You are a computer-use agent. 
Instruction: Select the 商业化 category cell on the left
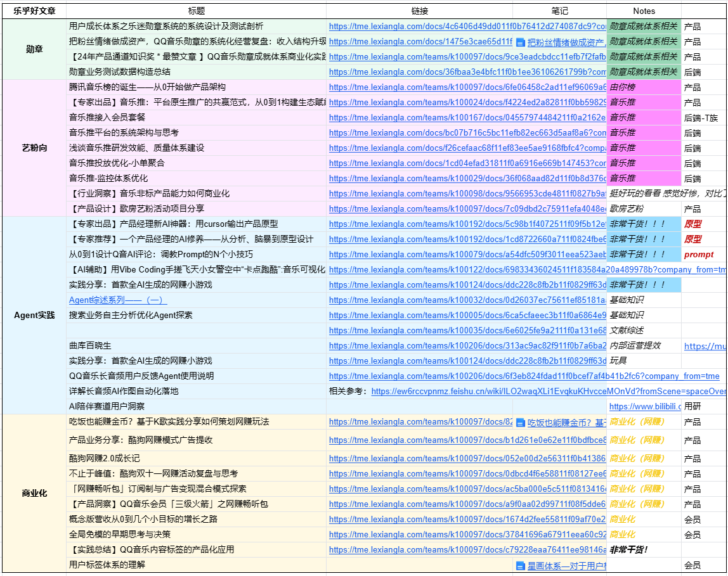click(x=34, y=494)
